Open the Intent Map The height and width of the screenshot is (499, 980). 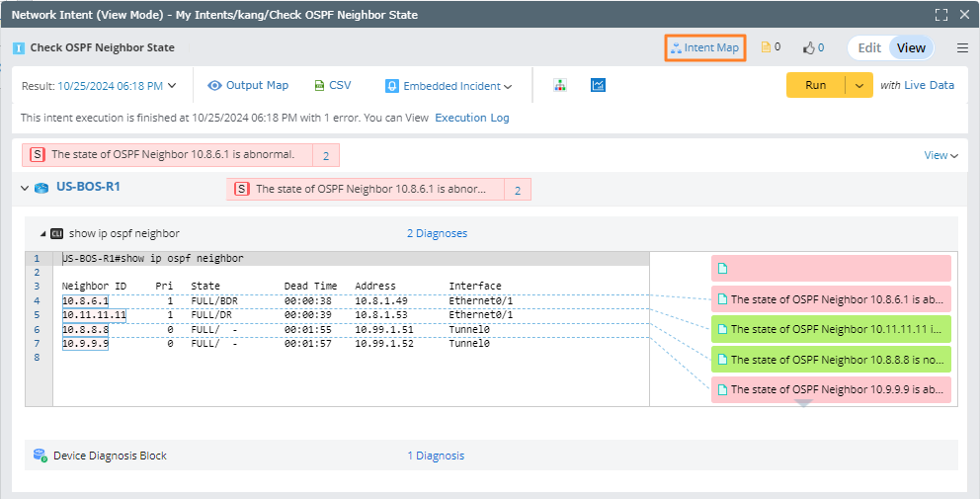[704, 47]
